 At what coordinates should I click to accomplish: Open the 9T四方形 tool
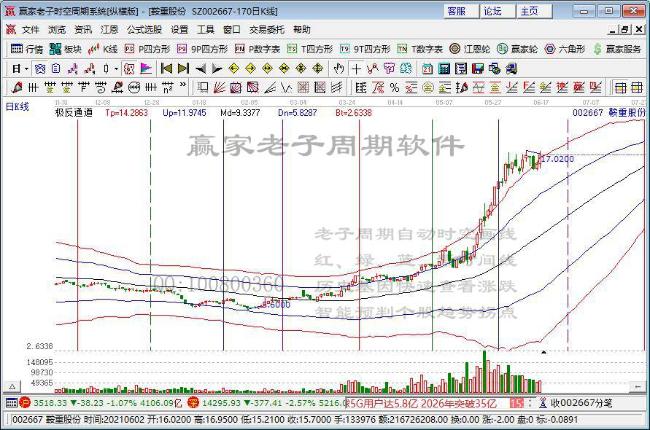[365, 49]
